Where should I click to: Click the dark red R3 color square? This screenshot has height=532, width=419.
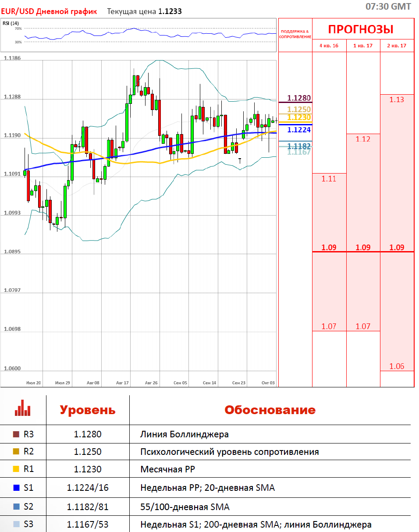(x=17, y=435)
